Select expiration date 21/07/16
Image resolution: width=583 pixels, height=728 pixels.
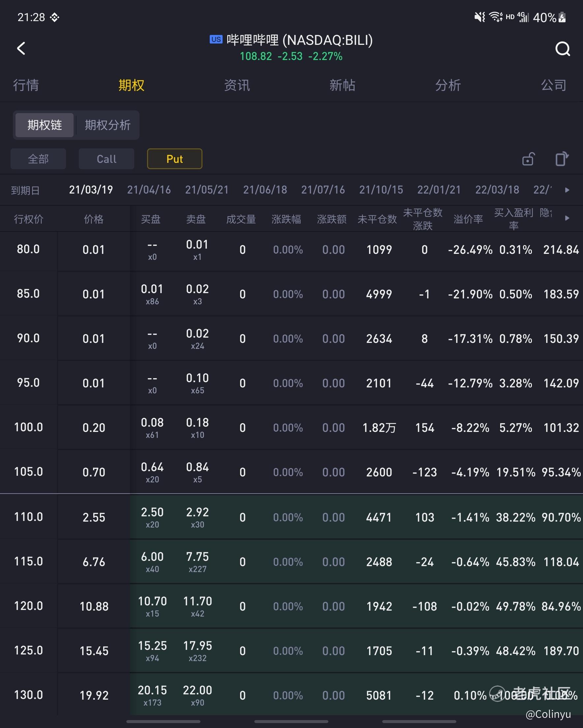pyautogui.click(x=323, y=190)
